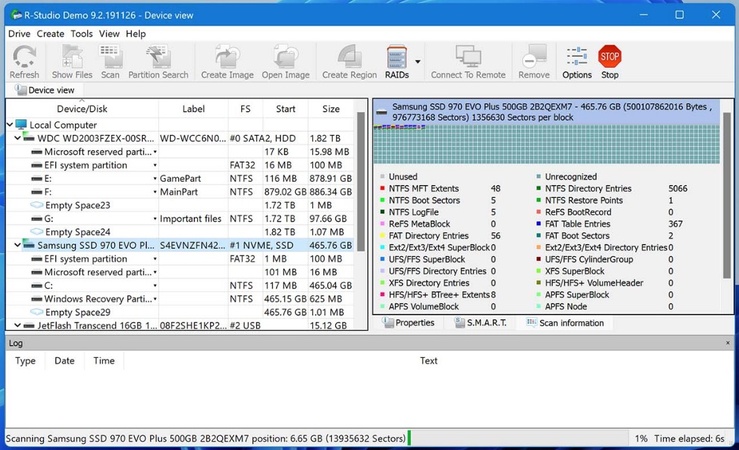Click the FAT Table Entries blue swatch
Viewport: 739px width, 450px height.
coord(539,224)
